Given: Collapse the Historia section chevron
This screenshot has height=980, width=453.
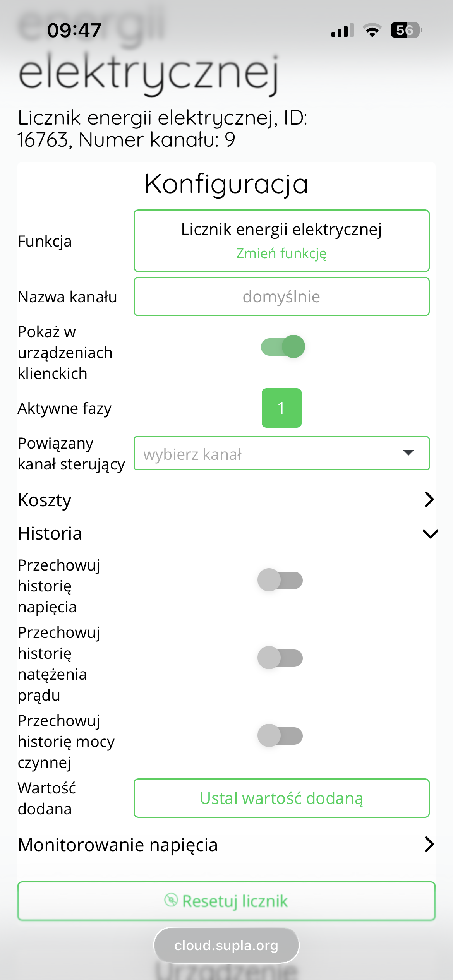Looking at the screenshot, I should pyautogui.click(x=430, y=534).
